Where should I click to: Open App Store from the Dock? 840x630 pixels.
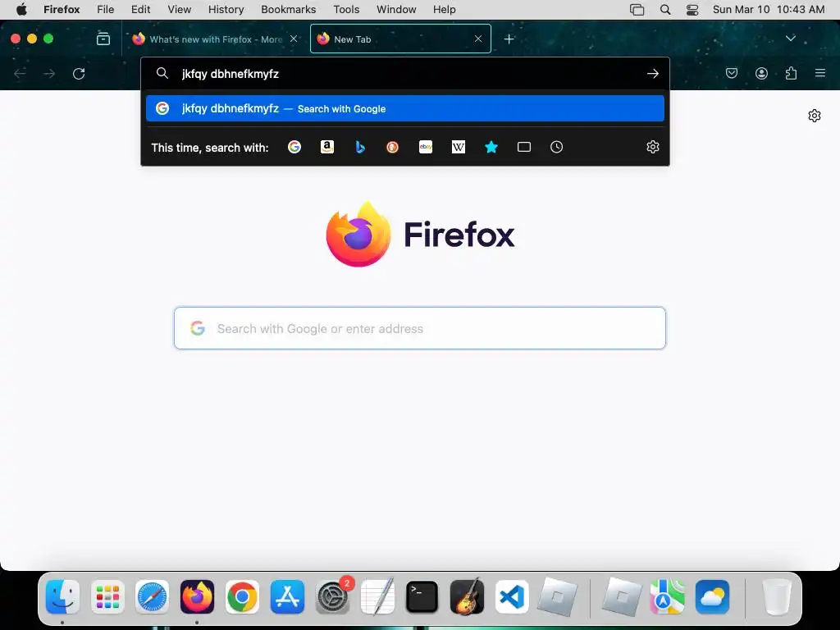click(287, 597)
